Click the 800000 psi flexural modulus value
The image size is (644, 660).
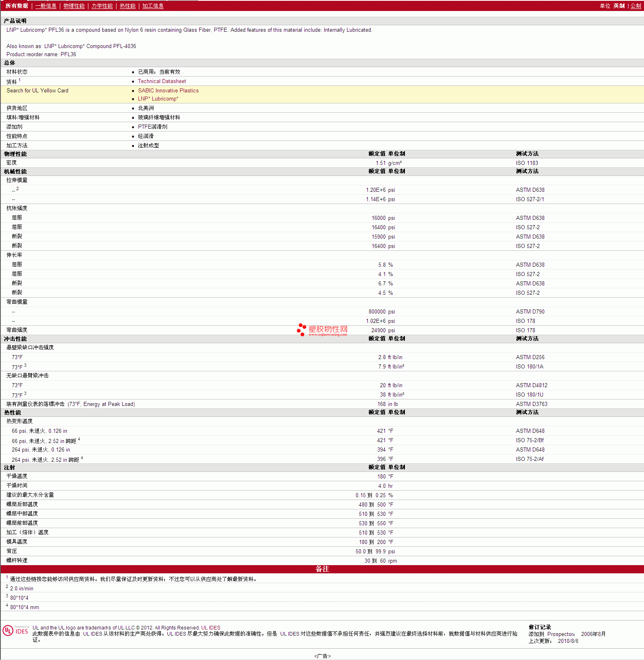pyautogui.click(x=382, y=312)
